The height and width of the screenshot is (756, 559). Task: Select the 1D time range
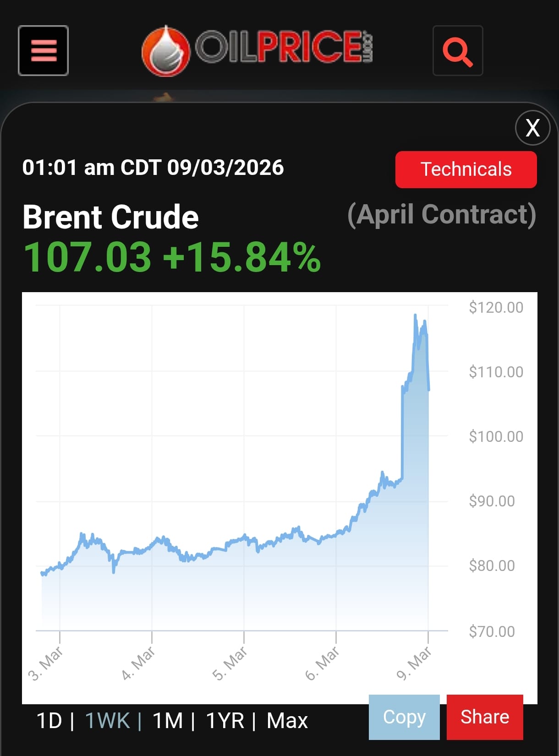click(49, 721)
